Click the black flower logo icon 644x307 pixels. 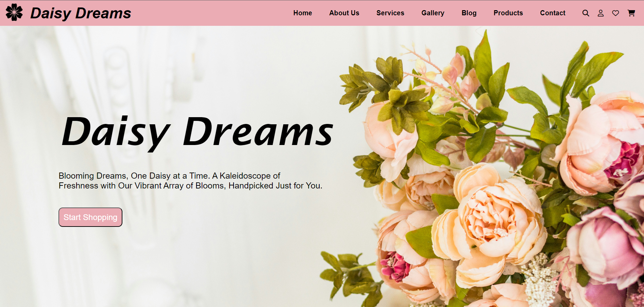tap(14, 13)
